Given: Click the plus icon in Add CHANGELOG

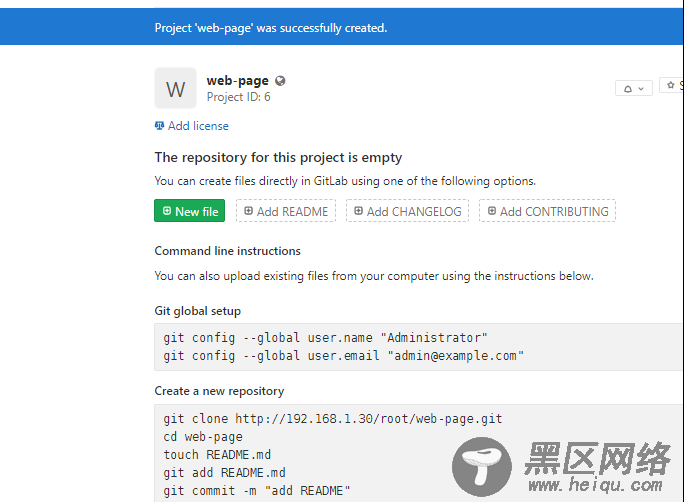Looking at the screenshot, I should 358,211.
